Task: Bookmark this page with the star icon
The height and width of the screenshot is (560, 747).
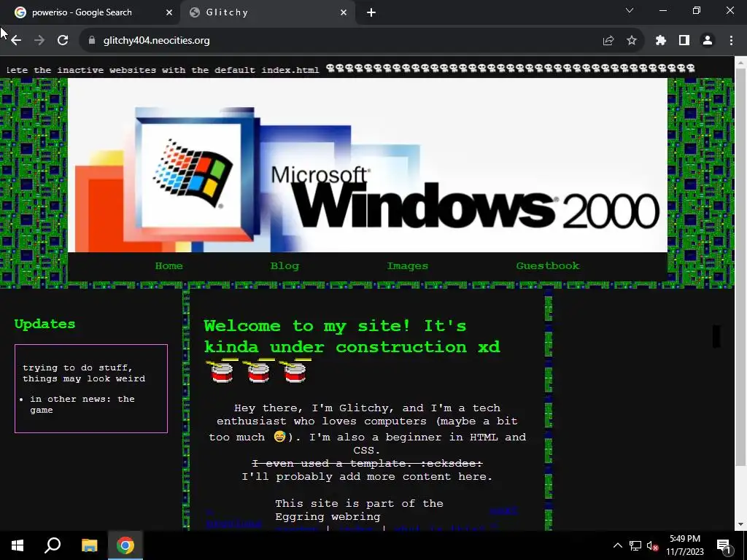Action: (632, 41)
